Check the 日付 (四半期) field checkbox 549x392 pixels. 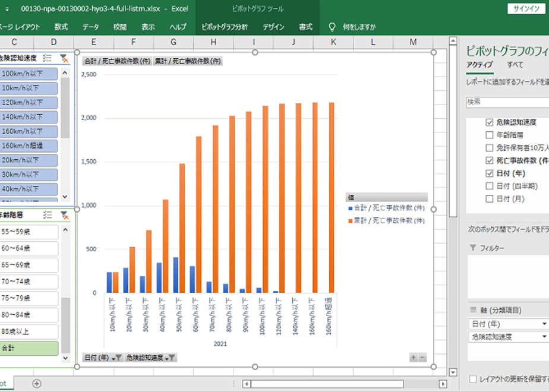pos(490,186)
